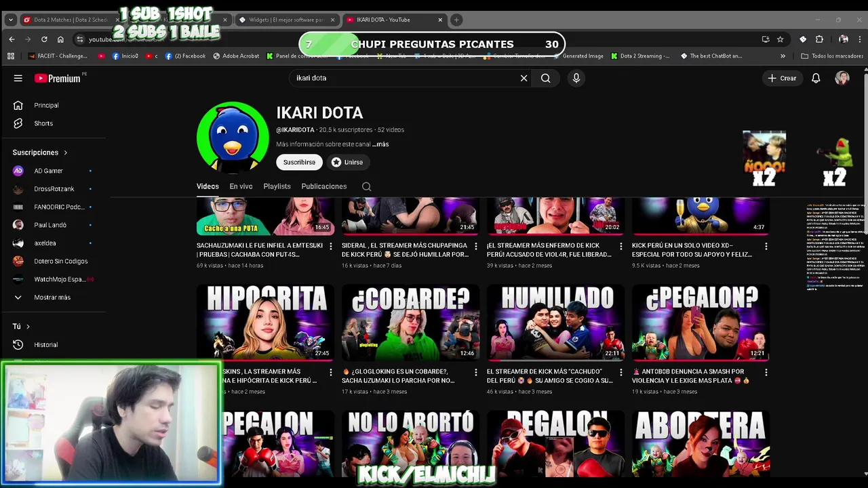The height and width of the screenshot is (488, 868).
Task: Click the IKARI DOTA channel avatar
Action: tap(233, 138)
